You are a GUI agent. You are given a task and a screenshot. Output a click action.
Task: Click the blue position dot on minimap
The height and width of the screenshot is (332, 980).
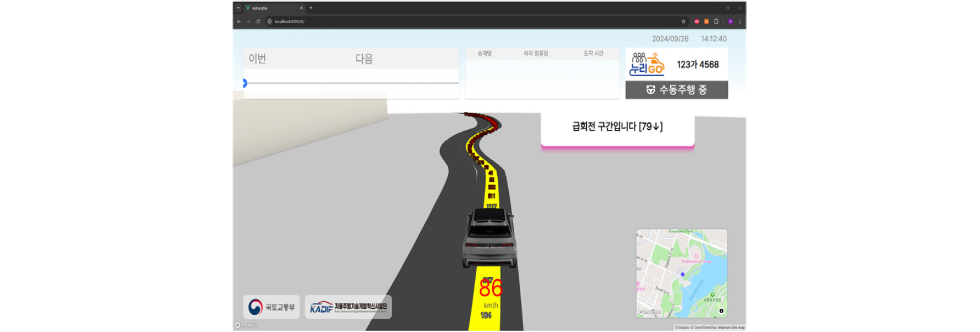click(682, 274)
